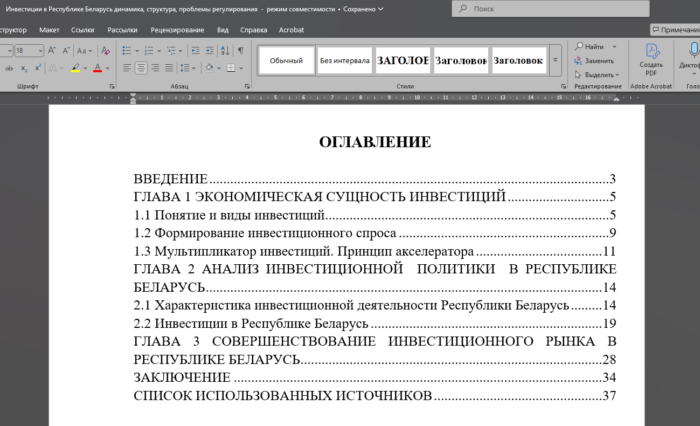The width and height of the screenshot is (700, 426).
Task: Increase font size with the larger A icon
Action: pos(52,50)
